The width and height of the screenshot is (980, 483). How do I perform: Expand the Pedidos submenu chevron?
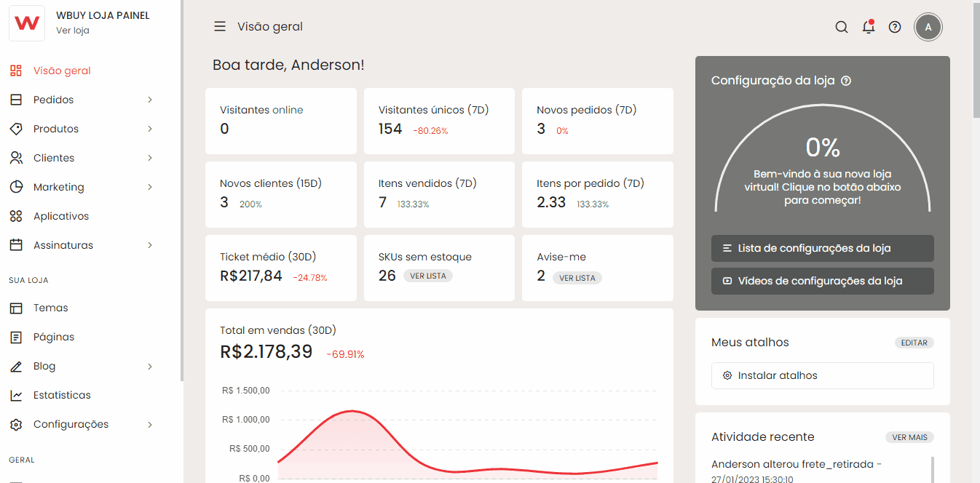point(150,100)
